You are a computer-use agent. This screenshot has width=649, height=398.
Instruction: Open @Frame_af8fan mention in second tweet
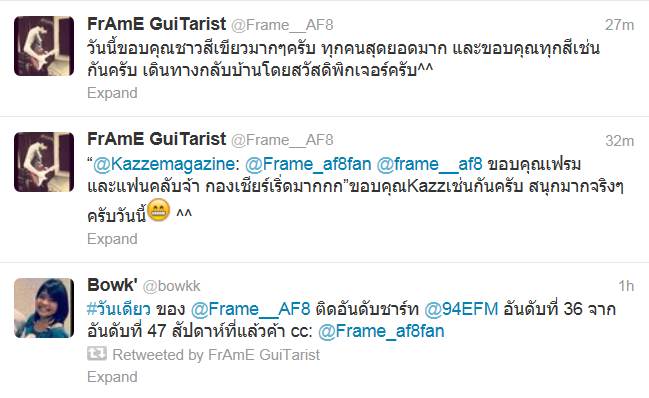point(308,164)
